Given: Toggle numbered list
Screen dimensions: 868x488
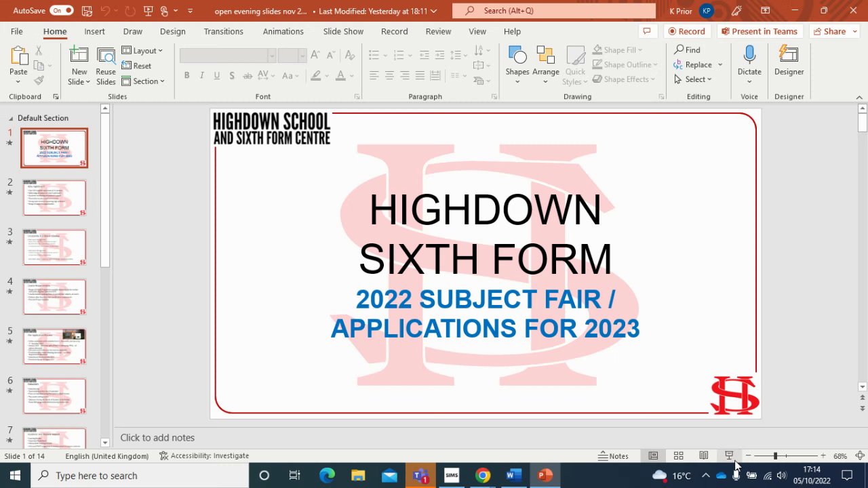Looking at the screenshot, I should 399,55.
